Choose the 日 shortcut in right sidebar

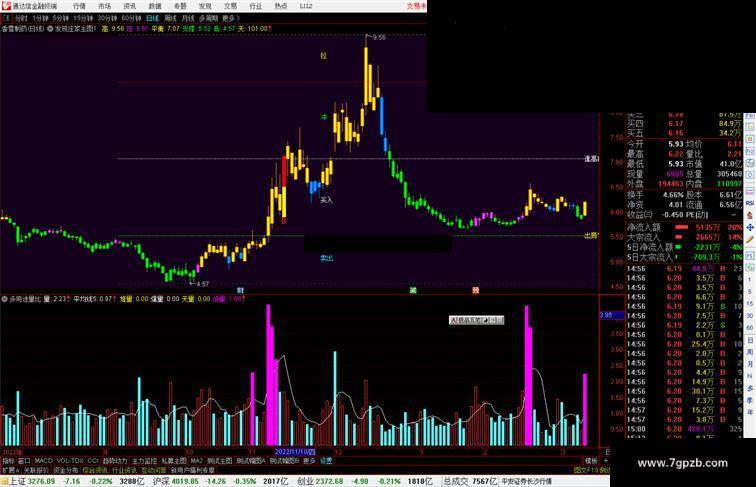[x=750, y=340]
